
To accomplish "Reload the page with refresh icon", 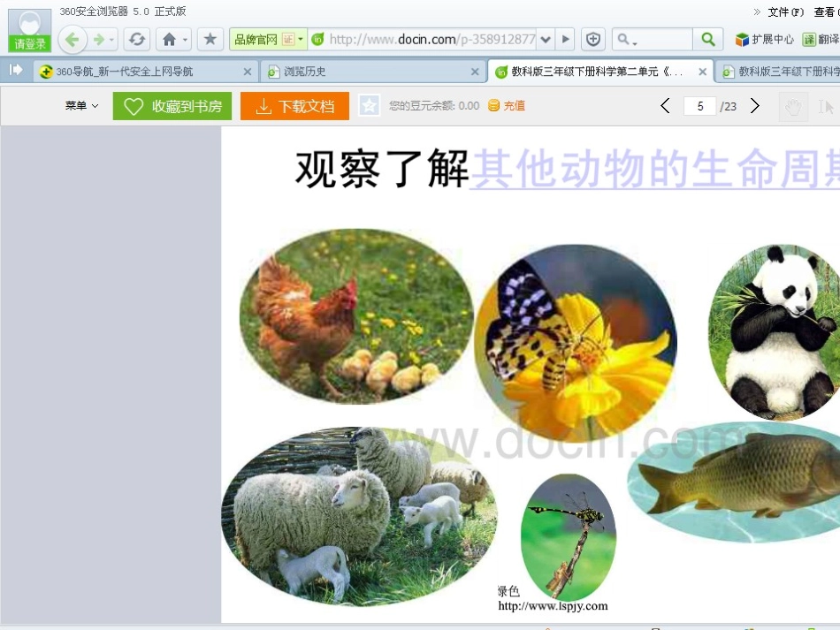I will point(137,40).
